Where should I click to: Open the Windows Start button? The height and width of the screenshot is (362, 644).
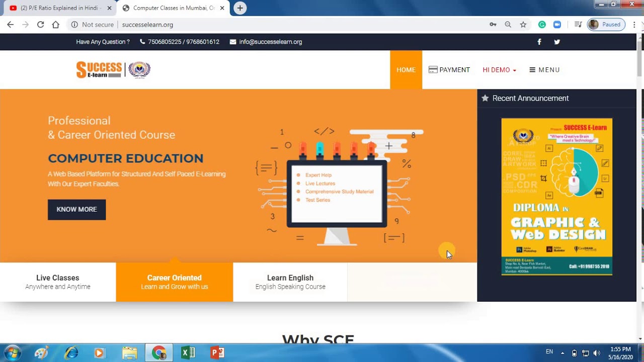(x=13, y=353)
